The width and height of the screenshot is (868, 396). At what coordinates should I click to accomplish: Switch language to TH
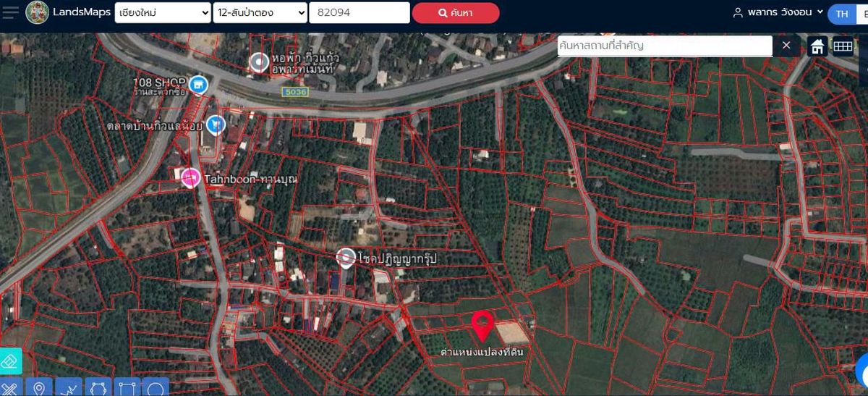pyautogui.click(x=842, y=14)
